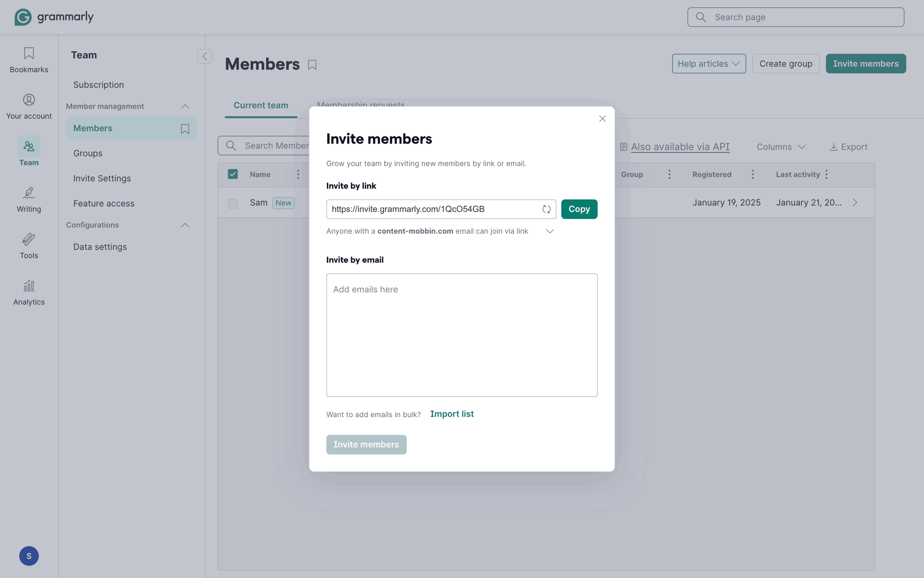Viewport: 924px width, 578px height.
Task: Bookmark the Members page title
Action: pos(312,65)
